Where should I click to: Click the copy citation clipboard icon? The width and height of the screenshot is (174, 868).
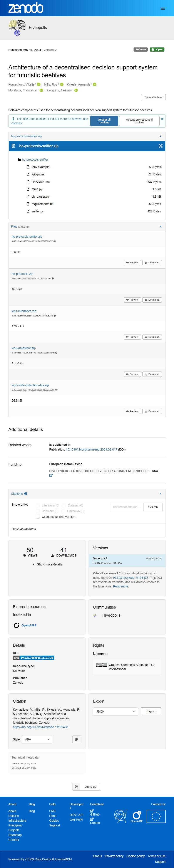(x=77, y=739)
